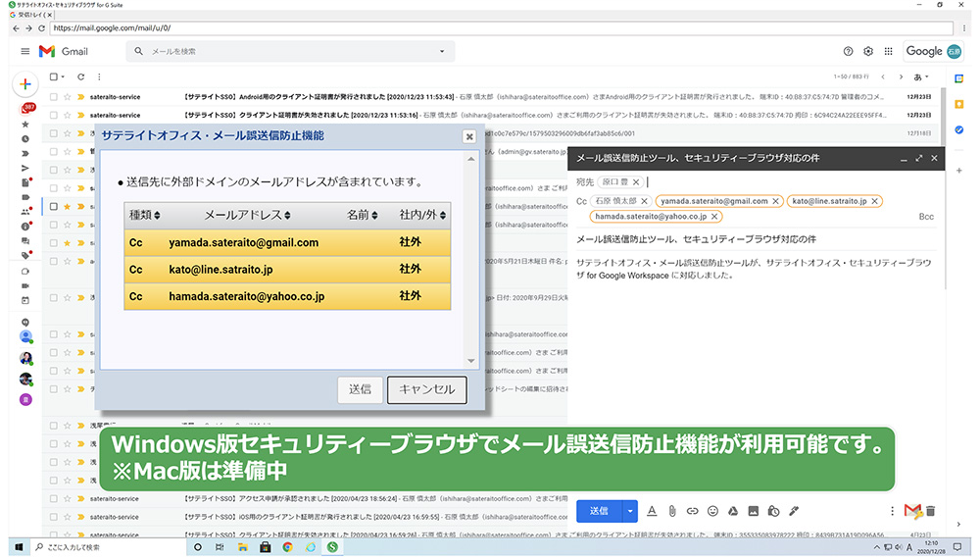Click Bcc link in compose window

pyautogui.click(x=926, y=217)
